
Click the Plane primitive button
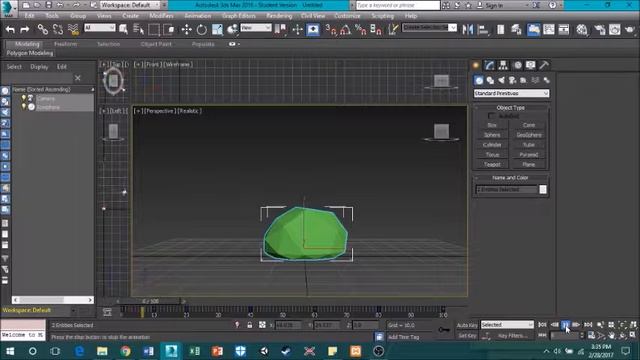point(529,164)
